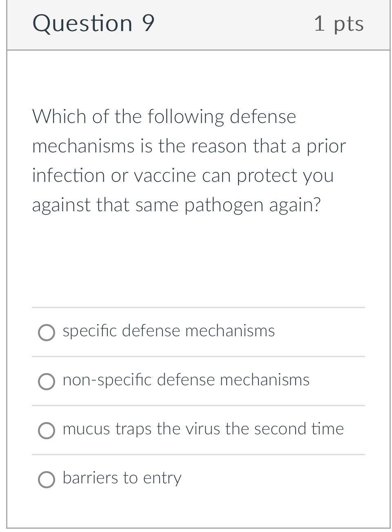Click the '1 pts' point value label
The height and width of the screenshot is (532, 392).
339,24
